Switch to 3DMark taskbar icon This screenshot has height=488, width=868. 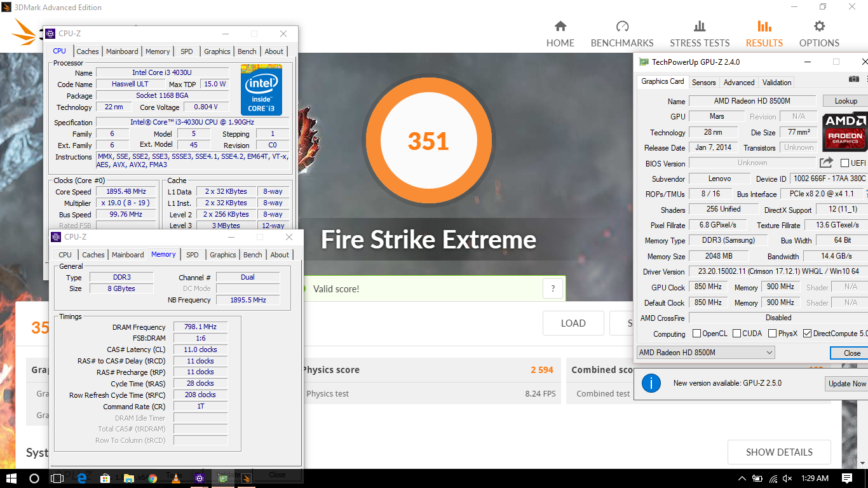247,478
